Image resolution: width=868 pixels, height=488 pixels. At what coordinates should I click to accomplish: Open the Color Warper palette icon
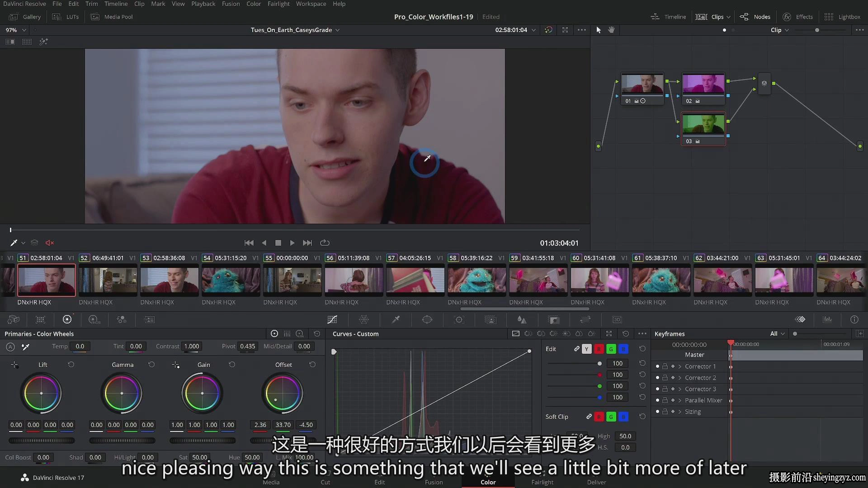pyautogui.click(x=364, y=319)
